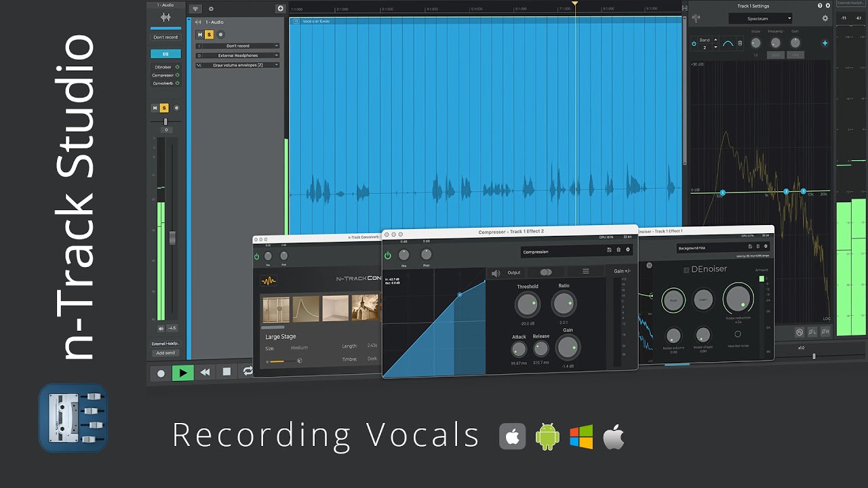Click External Headphones output in mixer strip
The width and height of the screenshot is (868, 488).
tap(165, 344)
